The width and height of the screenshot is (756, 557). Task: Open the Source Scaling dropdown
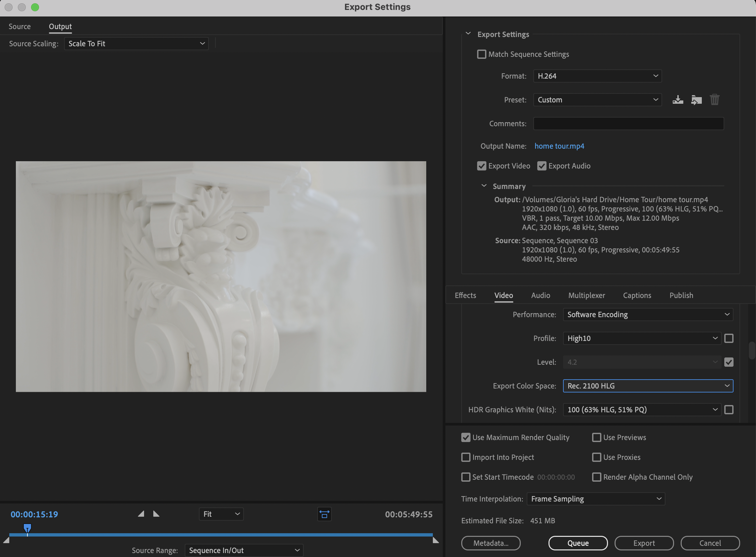[136, 43]
